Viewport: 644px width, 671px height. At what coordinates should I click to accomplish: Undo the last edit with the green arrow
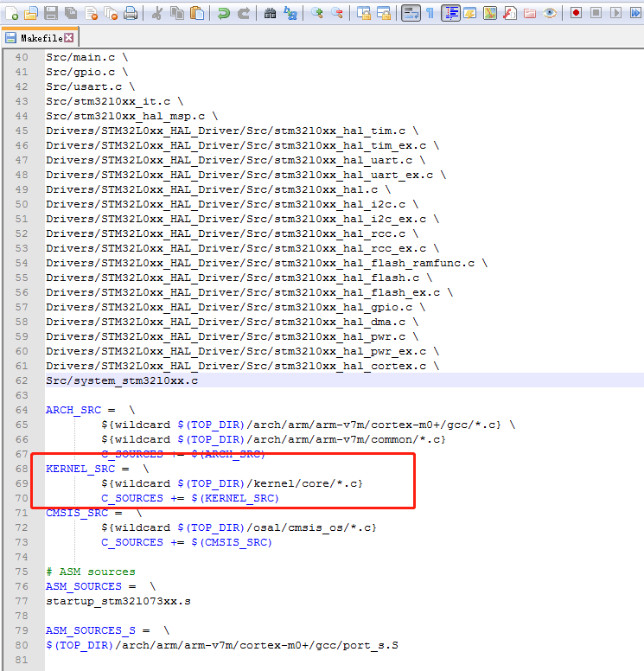(x=224, y=13)
